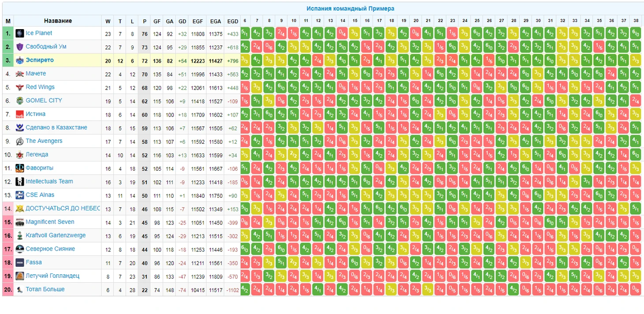Click the round 38 column header

click(x=635, y=21)
